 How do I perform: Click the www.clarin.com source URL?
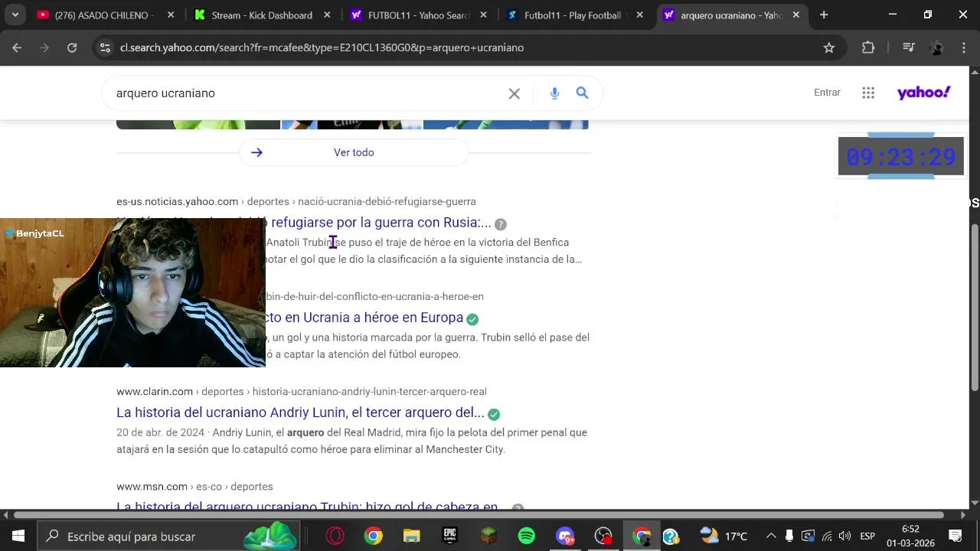[x=155, y=391]
